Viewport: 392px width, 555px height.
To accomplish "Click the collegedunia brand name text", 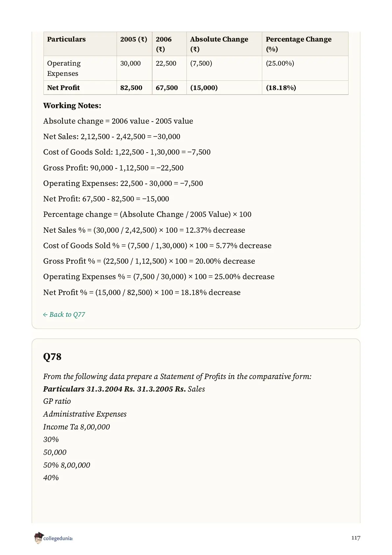I will 58,538.
